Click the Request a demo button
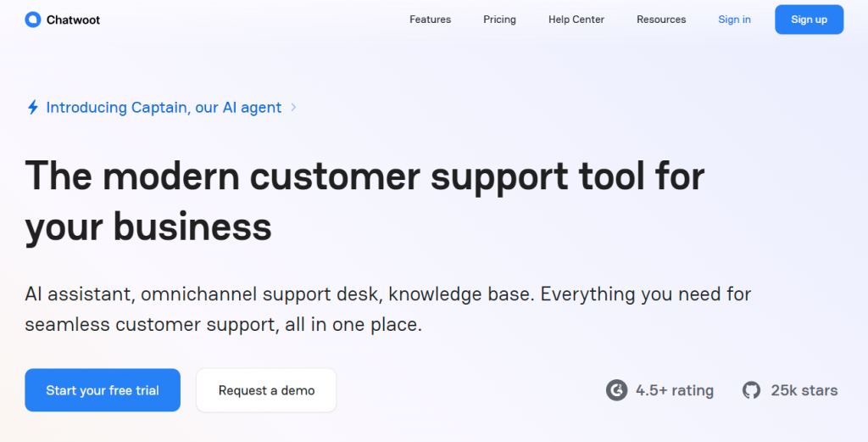 (266, 390)
